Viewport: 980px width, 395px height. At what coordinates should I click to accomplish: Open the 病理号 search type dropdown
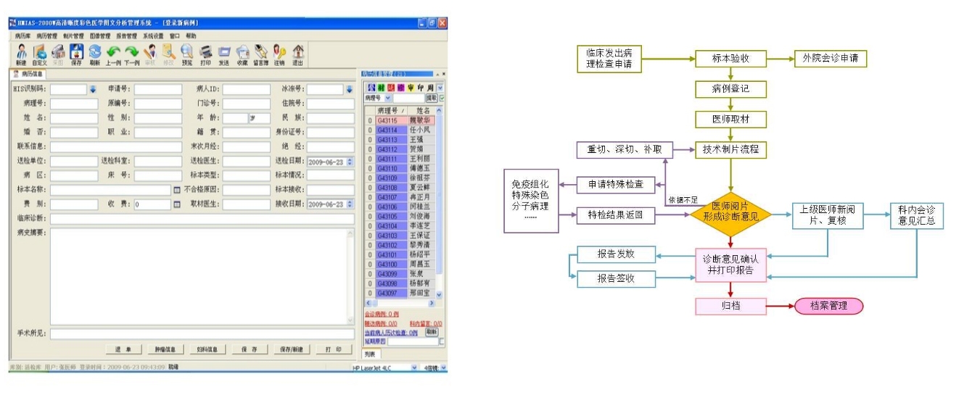coord(387,98)
